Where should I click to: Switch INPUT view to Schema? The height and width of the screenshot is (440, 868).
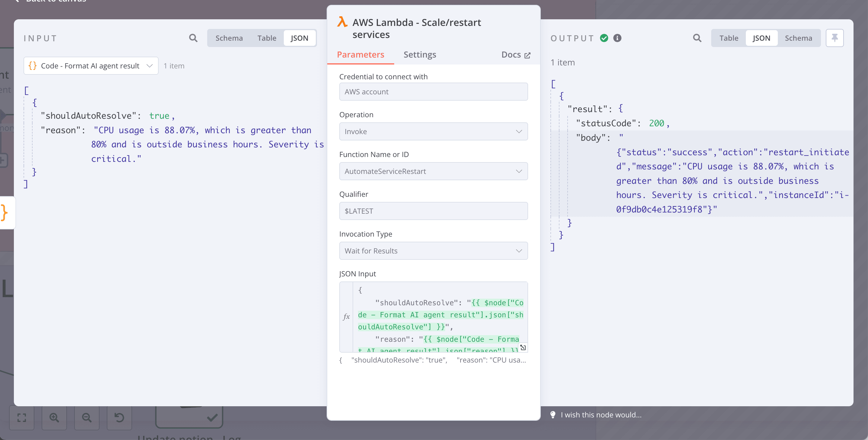(x=229, y=38)
